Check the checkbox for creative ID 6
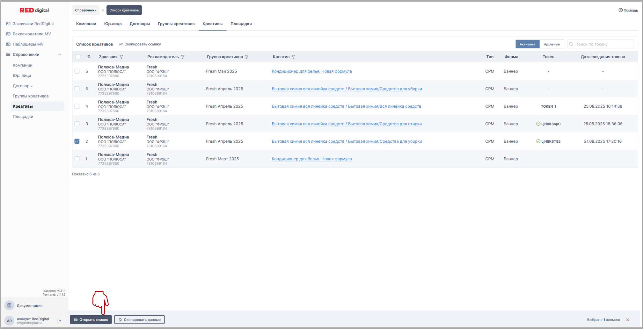The image size is (644, 329). pyautogui.click(x=77, y=71)
